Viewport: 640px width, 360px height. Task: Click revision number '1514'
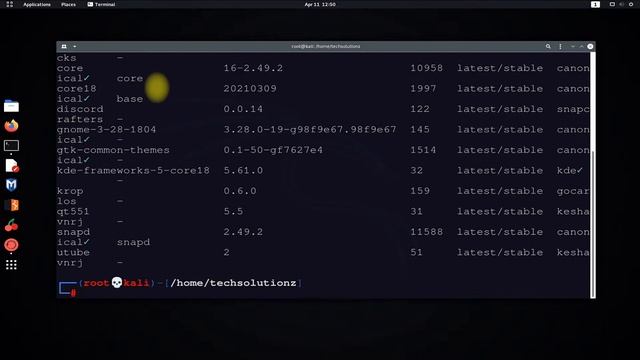click(x=423, y=150)
